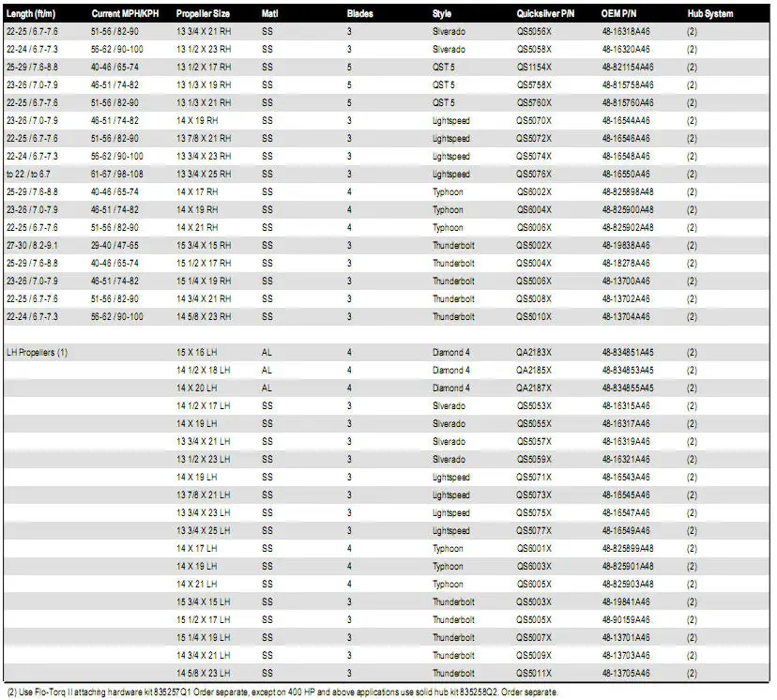Select propeller size 14 X 20 LH
Screen dimensions: 777x700
pyautogui.click(x=197, y=388)
